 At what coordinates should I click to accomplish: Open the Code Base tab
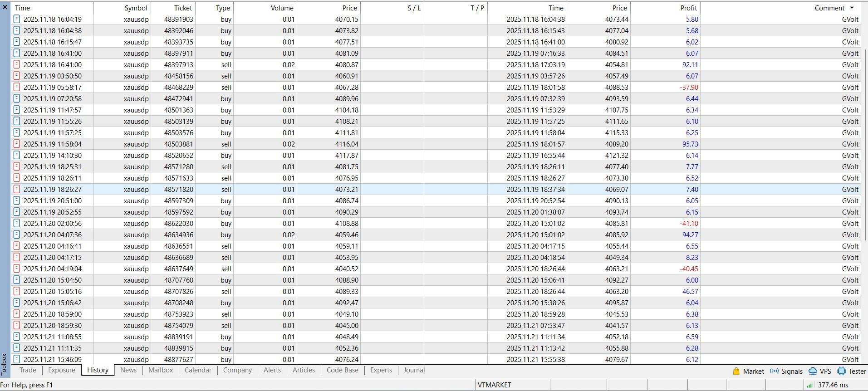click(x=343, y=370)
